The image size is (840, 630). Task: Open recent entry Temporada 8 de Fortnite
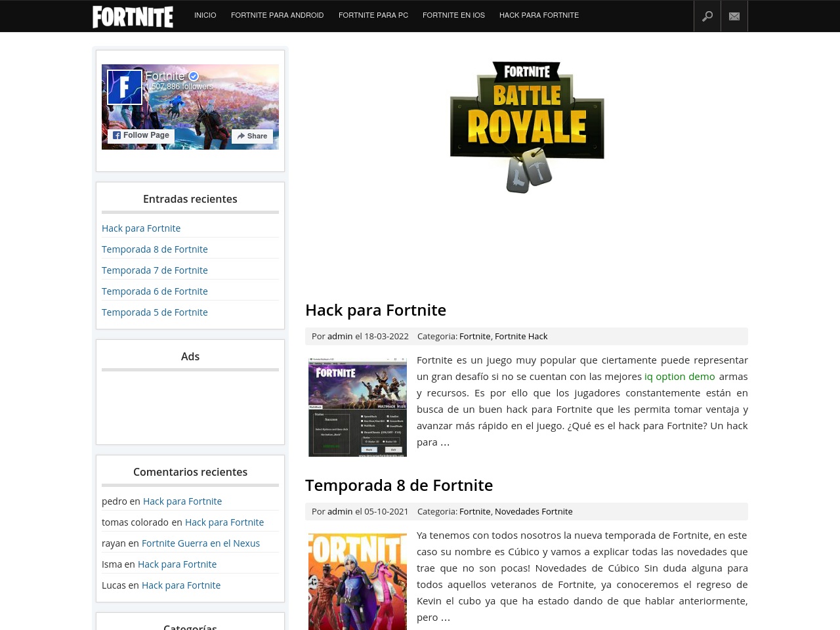[155, 249]
